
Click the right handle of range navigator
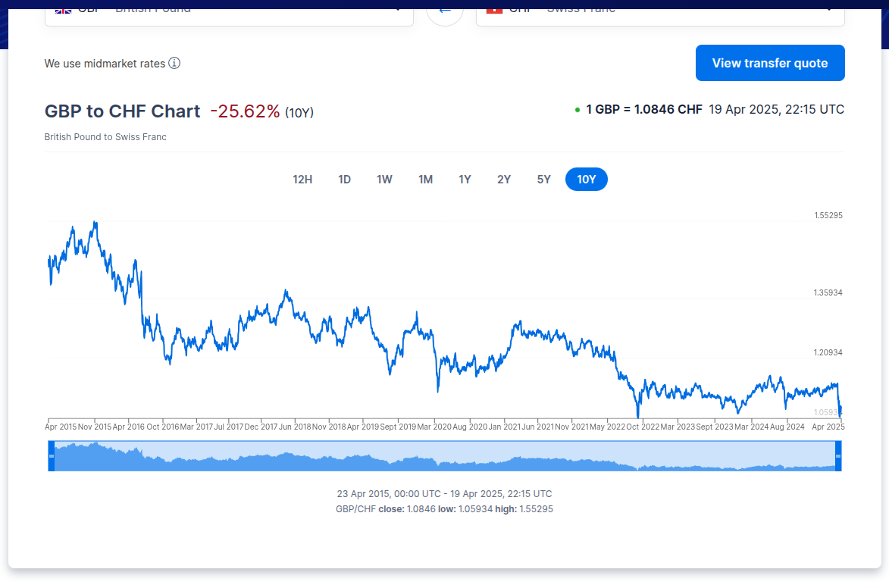coord(838,455)
